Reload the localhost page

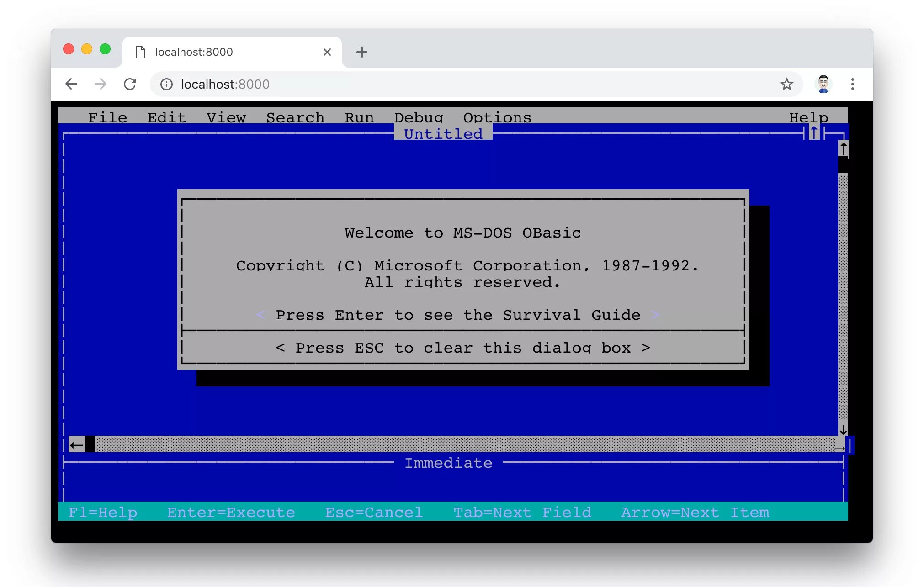pyautogui.click(x=130, y=84)
